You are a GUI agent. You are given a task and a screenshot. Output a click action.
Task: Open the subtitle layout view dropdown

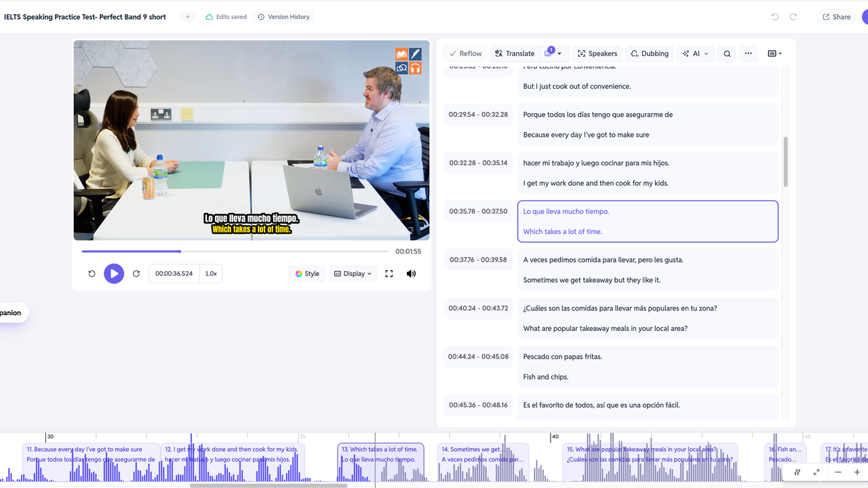pyautogui.click(x=774, y=54)
